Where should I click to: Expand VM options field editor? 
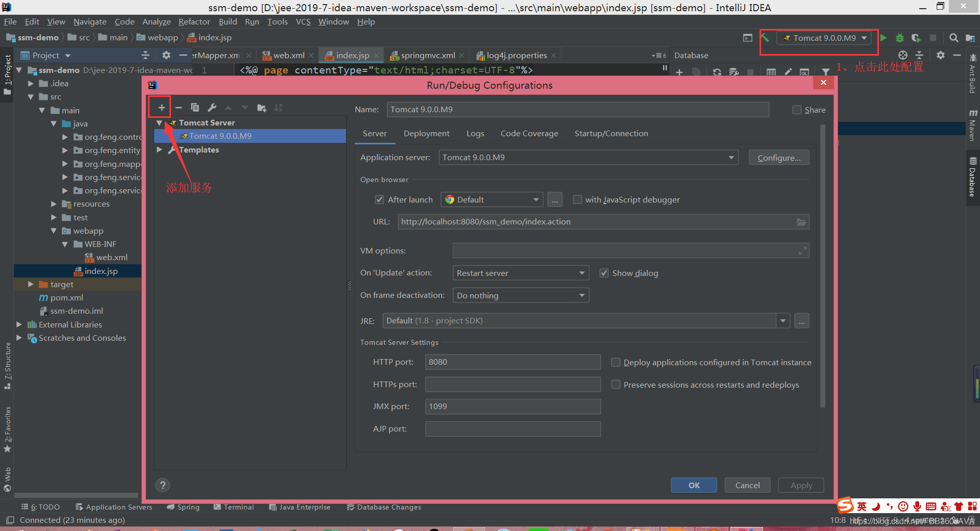pyautogui.click(x=802, y=250)
